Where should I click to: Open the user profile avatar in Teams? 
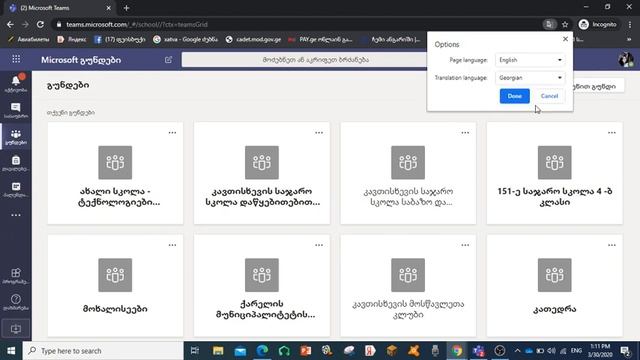pos(625,60)
